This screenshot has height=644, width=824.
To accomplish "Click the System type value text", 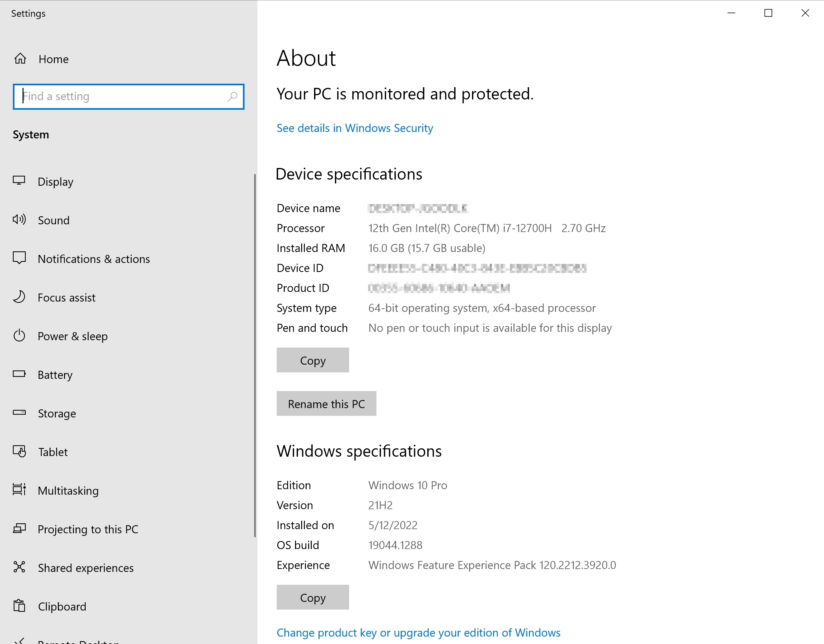I will pos(482,308).
